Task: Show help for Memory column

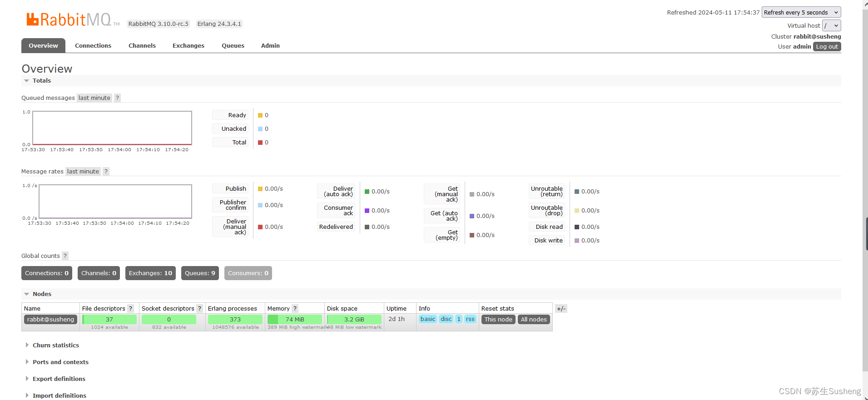Action: pyautogui.click(x=295, y=308)
